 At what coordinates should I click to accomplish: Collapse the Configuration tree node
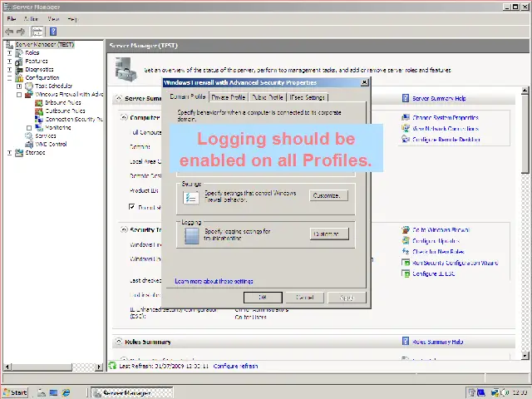pos(9,78)
